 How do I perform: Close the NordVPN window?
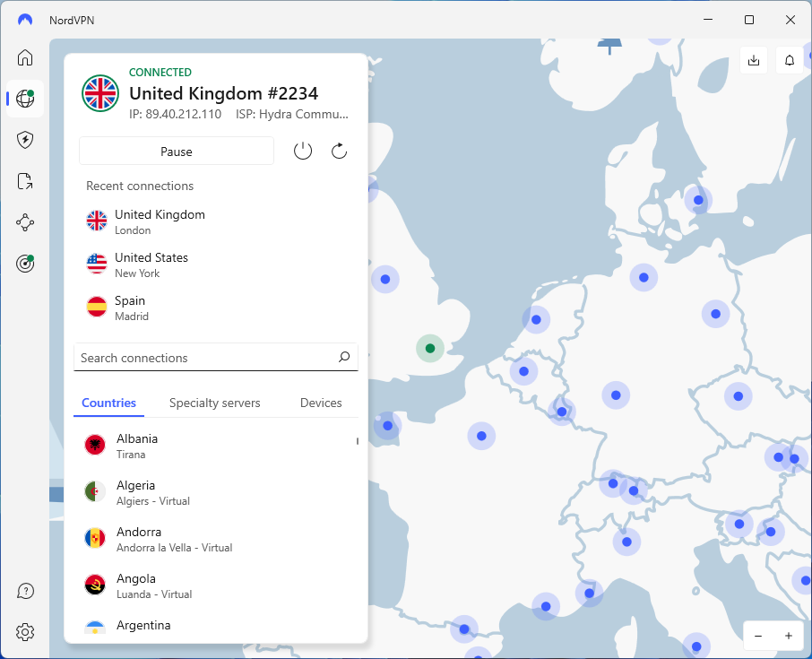tap(790, 20)
